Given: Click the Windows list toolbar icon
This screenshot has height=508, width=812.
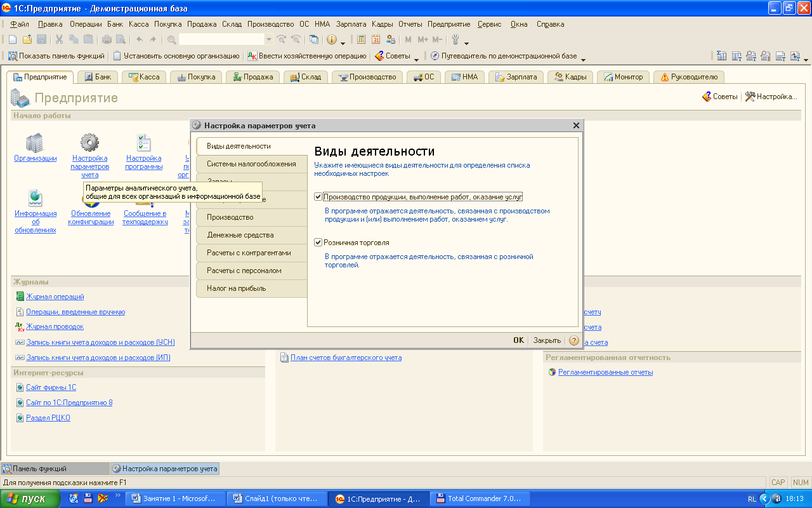Looking at the screenshot, I should (314, 39).
